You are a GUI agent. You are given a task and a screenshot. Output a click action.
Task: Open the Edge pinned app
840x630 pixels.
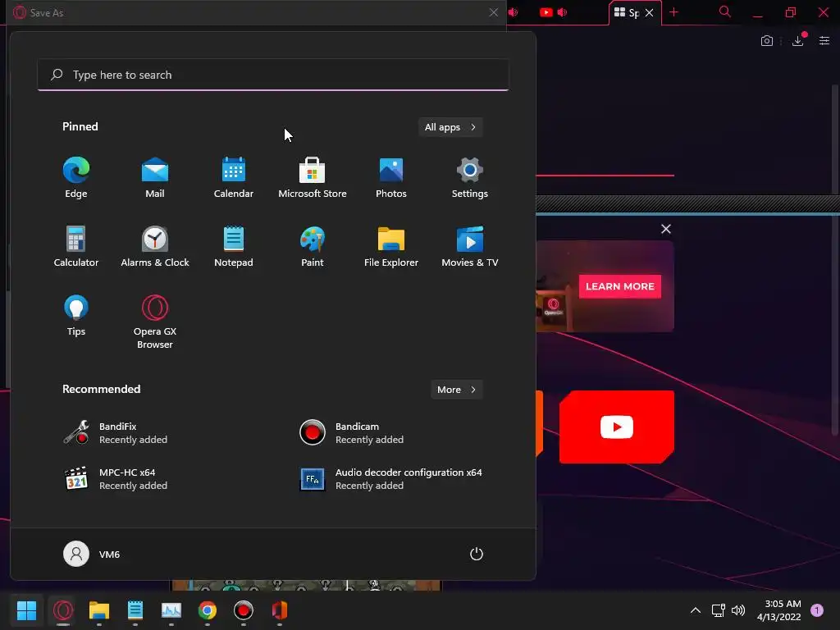76,178
